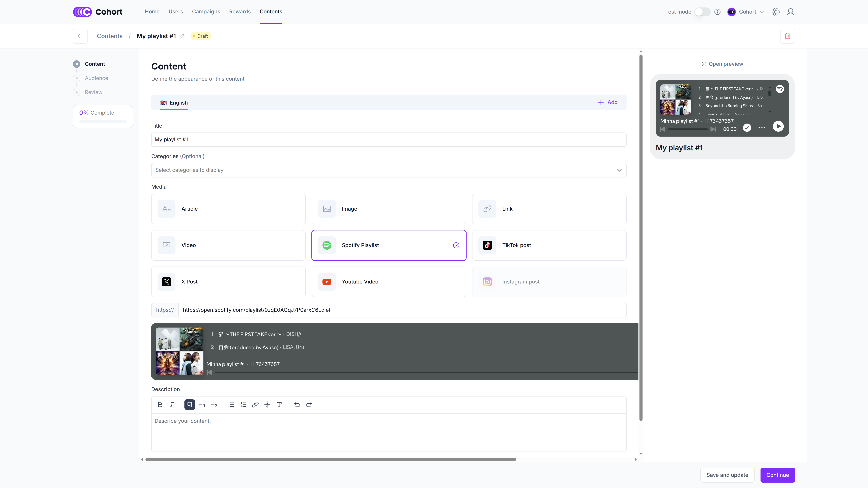Viewport: 868px width, 488px height.
Task: Play the Spotify preview playlist
Action: [778, 126]
